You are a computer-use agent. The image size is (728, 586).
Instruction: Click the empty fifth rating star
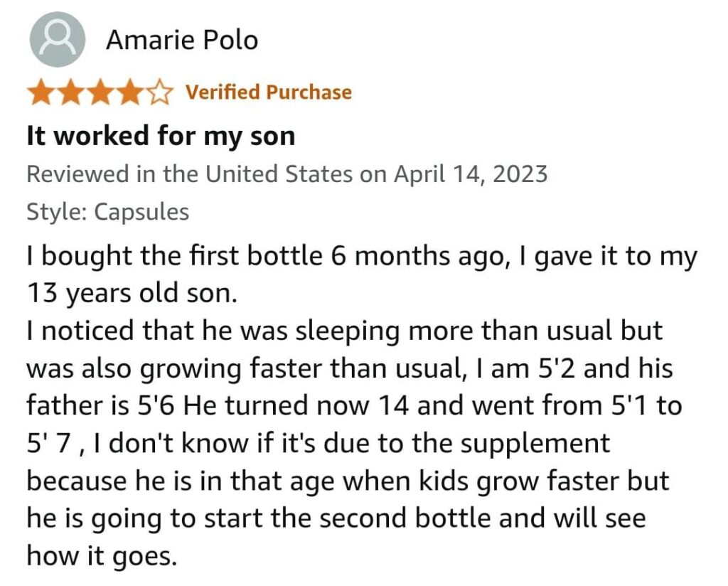[x=159, y=92]
